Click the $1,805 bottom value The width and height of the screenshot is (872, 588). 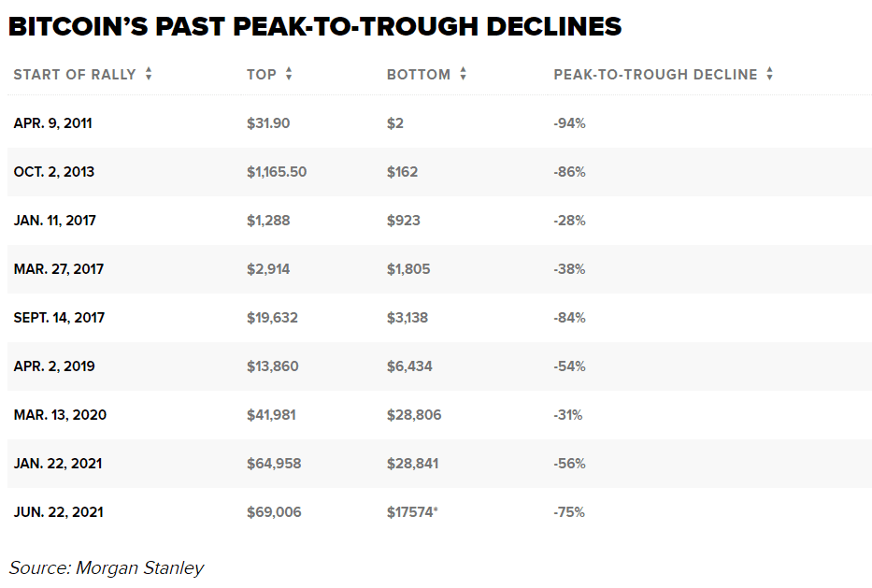(408, 269)
